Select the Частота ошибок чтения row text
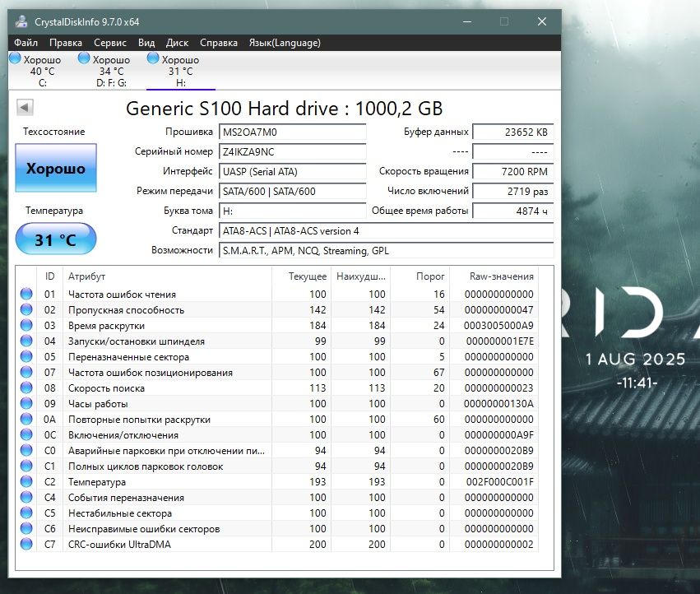700x594 pixels. (122, 295)
